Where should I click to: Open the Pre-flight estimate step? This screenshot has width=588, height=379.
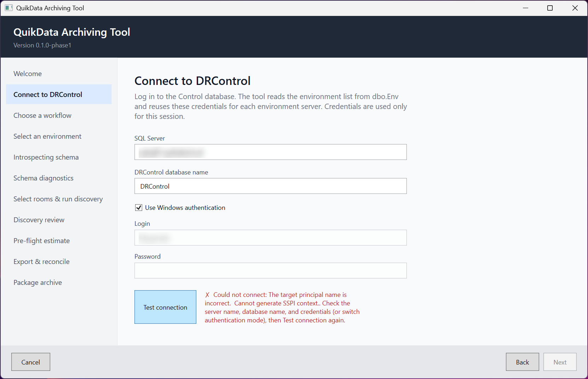point(59,241)
